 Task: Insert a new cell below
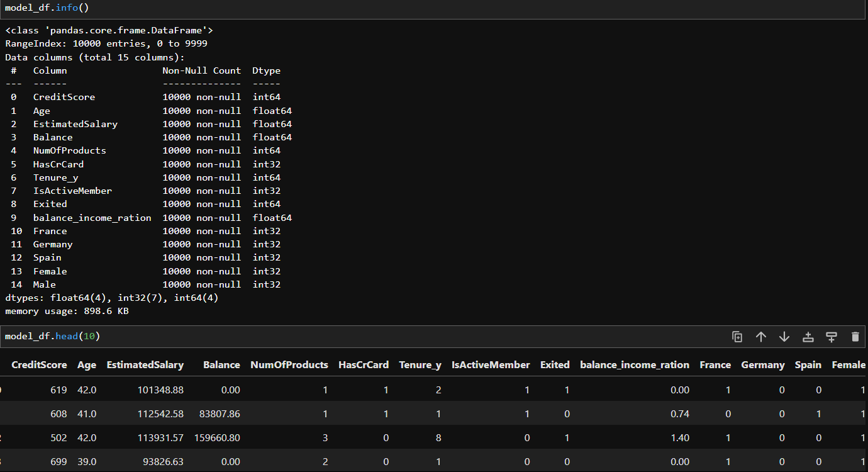point(831,337)
